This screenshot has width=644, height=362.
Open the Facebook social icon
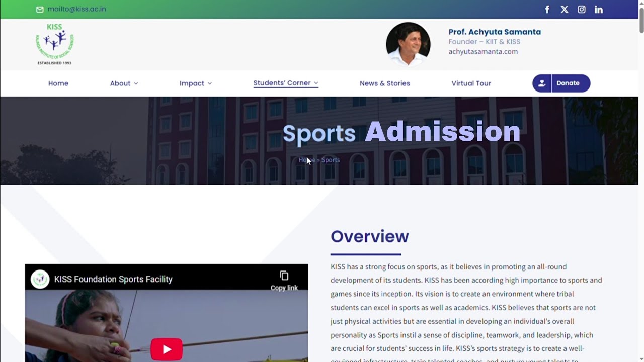(x=547, y=10)
